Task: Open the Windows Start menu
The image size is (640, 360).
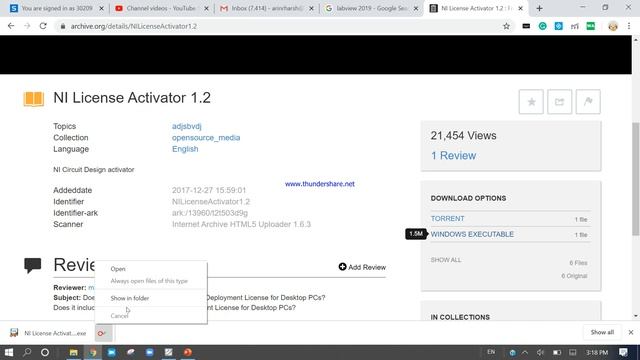Action: pyautogui.click(x=9, y=352)
